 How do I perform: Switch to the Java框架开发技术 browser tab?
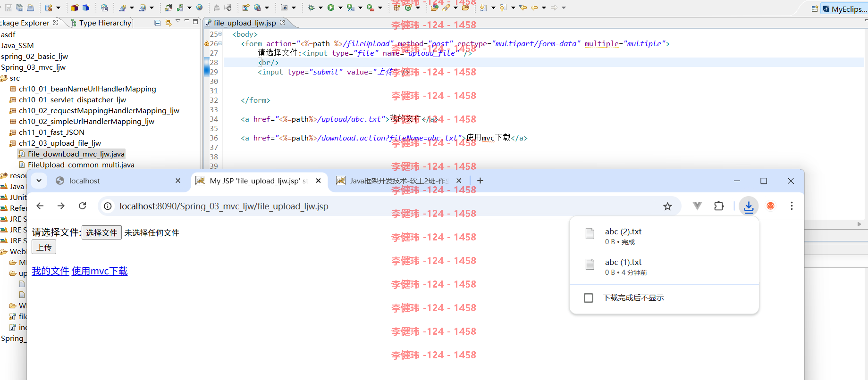[398, 181]
